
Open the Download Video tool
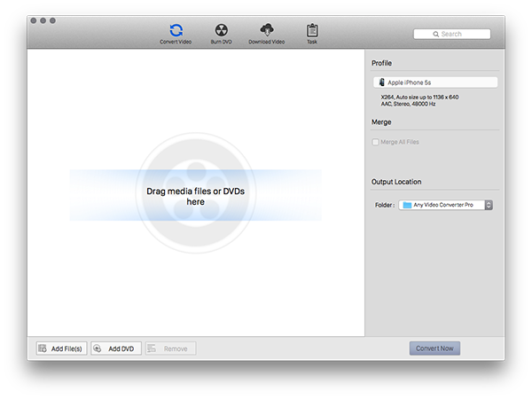[x=267, y=32]
